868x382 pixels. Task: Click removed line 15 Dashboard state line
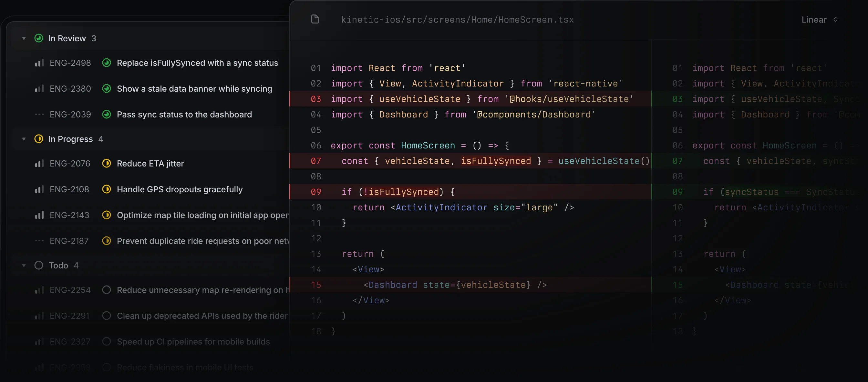click(470, 285)
